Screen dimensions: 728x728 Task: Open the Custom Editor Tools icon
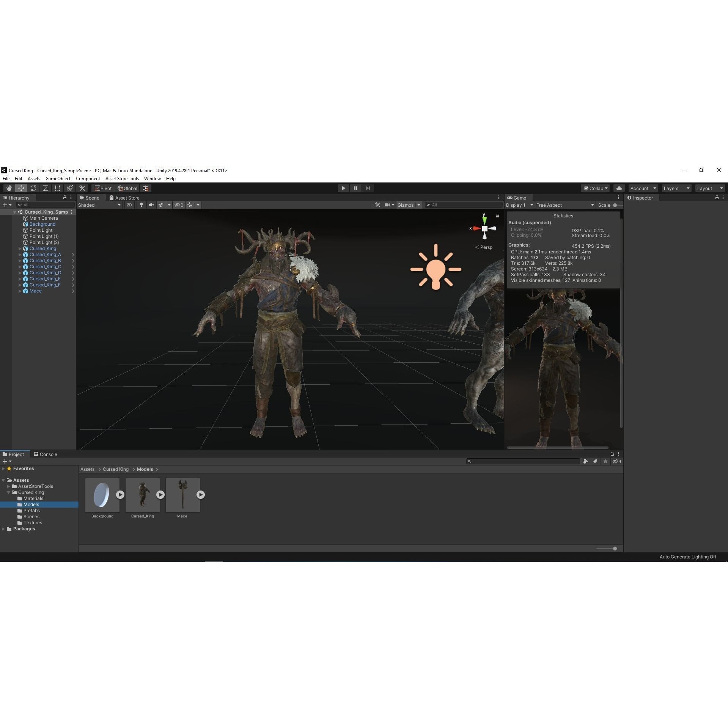tap(82, 188)
